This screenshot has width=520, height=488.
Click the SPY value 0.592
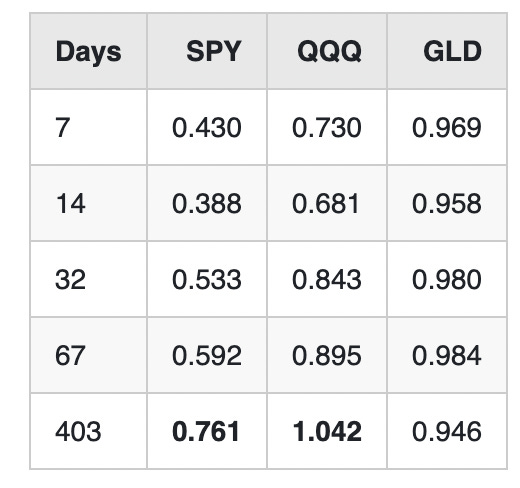207,355
